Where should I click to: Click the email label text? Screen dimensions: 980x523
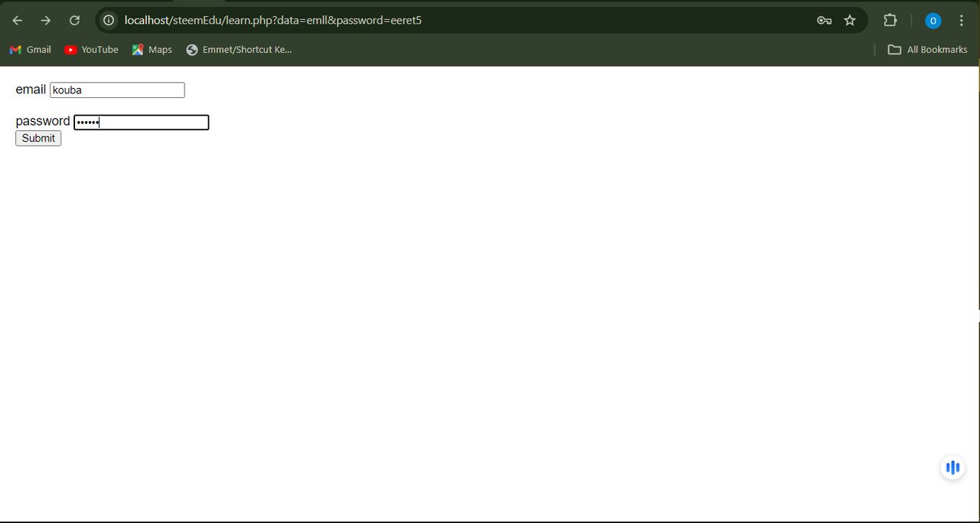coord(31,90)
